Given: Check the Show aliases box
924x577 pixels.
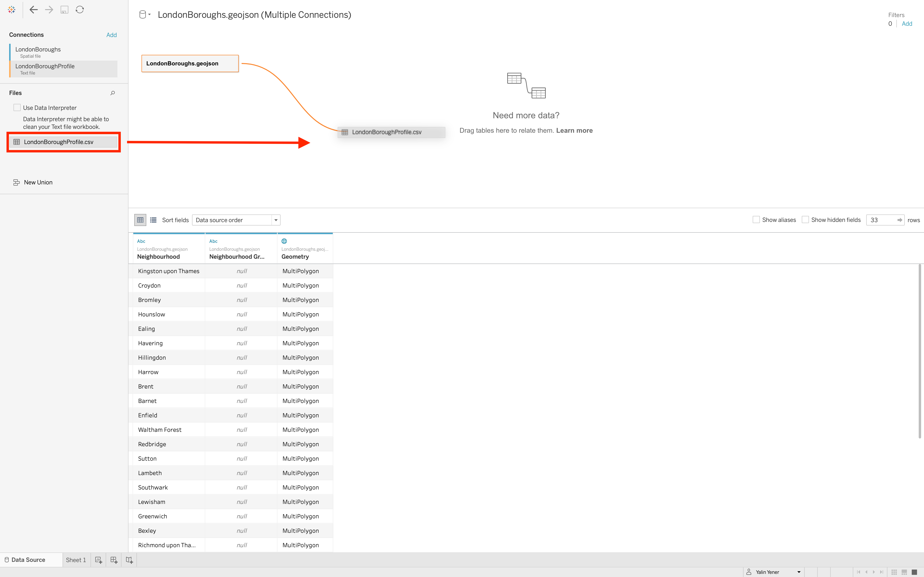Looking at the screenshot, I should click(756, 220).
